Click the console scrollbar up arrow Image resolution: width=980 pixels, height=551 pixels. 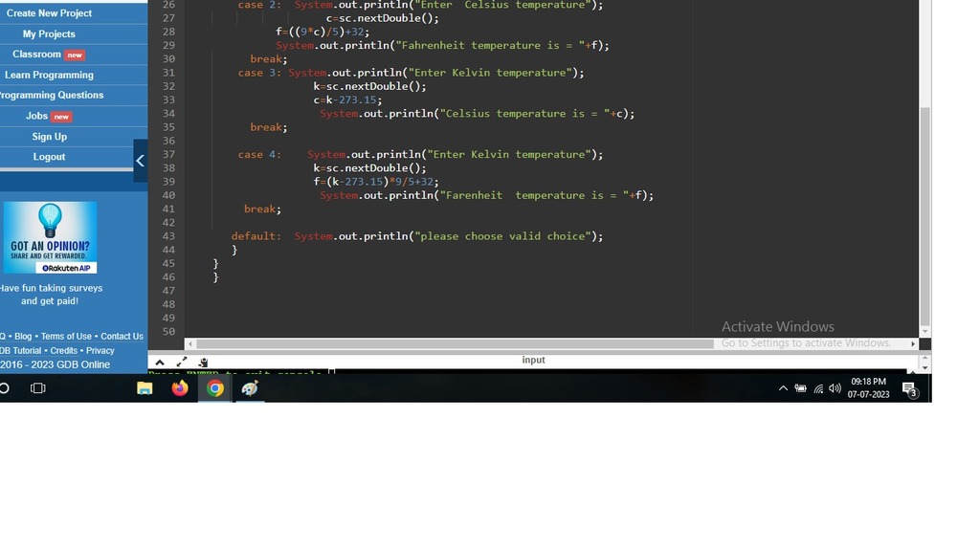click(x=925, y=358)
